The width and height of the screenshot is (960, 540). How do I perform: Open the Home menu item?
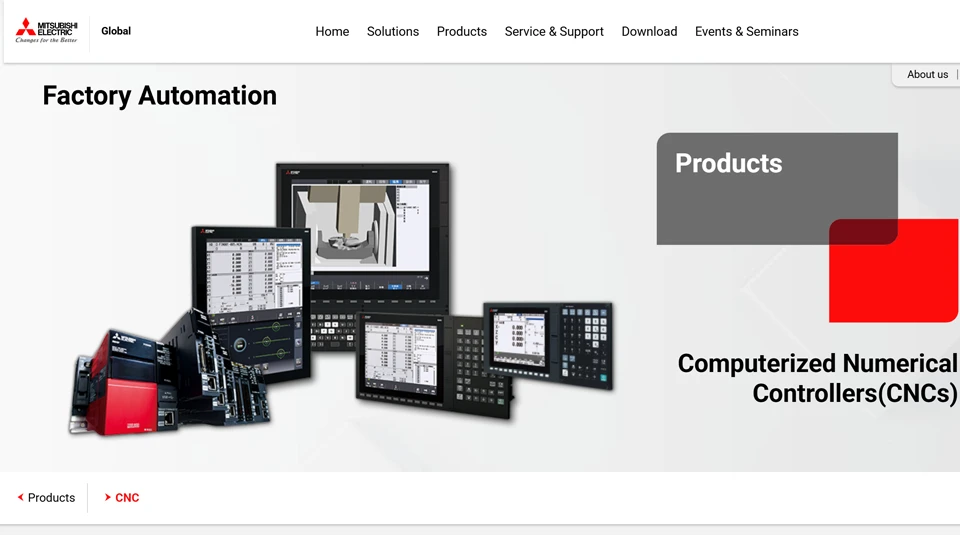[x=332, y=32]
